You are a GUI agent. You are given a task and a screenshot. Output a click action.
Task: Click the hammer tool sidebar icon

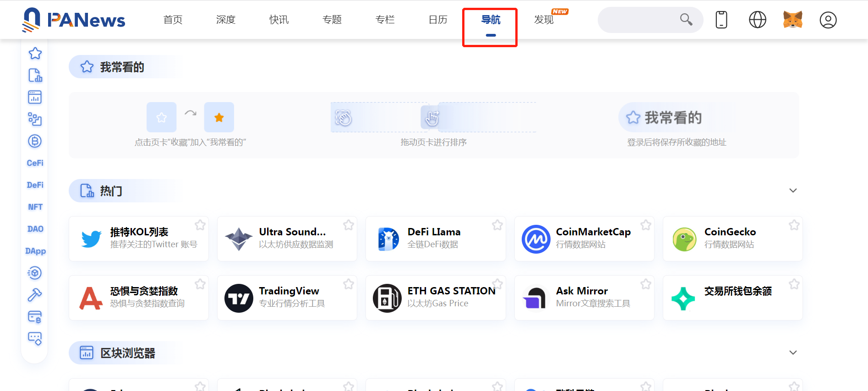(x=35, y=295)
